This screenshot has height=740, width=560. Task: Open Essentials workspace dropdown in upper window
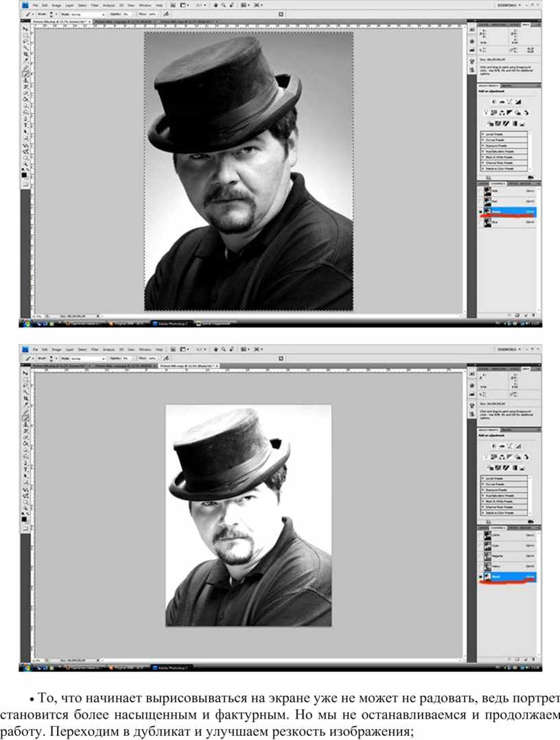pyautogui.click(x=509, y=5)
